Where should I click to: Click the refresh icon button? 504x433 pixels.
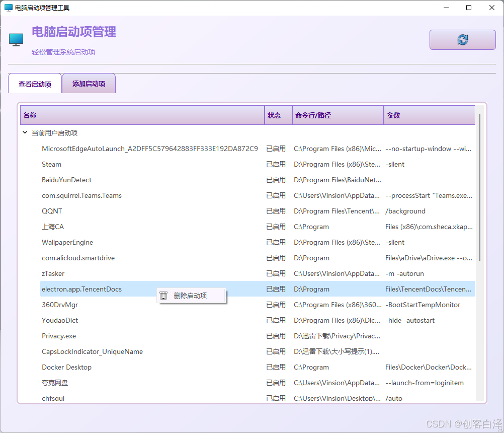click(x=463, y=40)
